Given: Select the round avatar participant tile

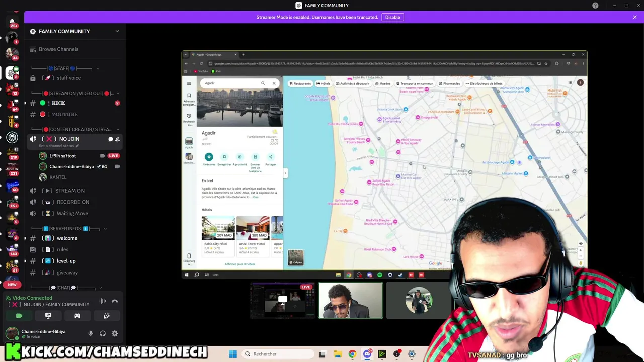Looking at the screenshot, I should coord(419,301).
